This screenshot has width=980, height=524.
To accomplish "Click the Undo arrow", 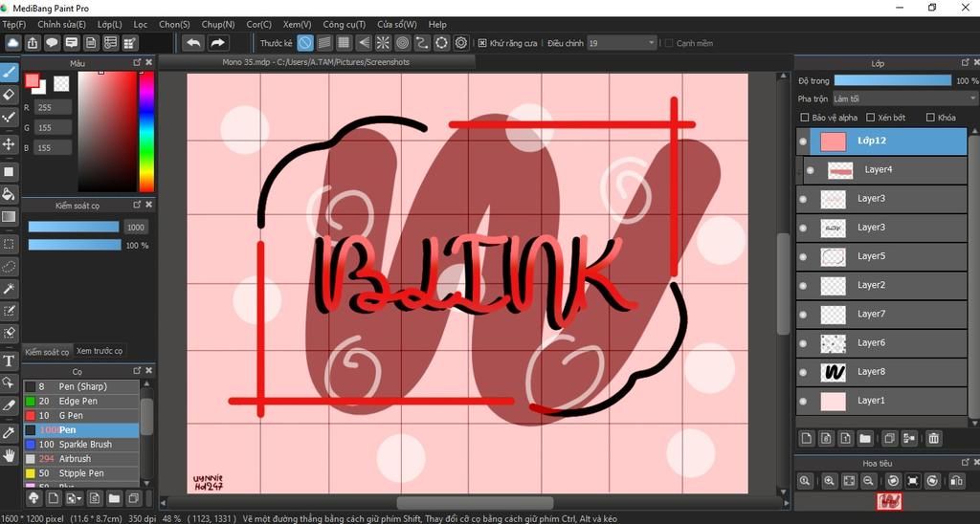I will (x=193, y=42).
